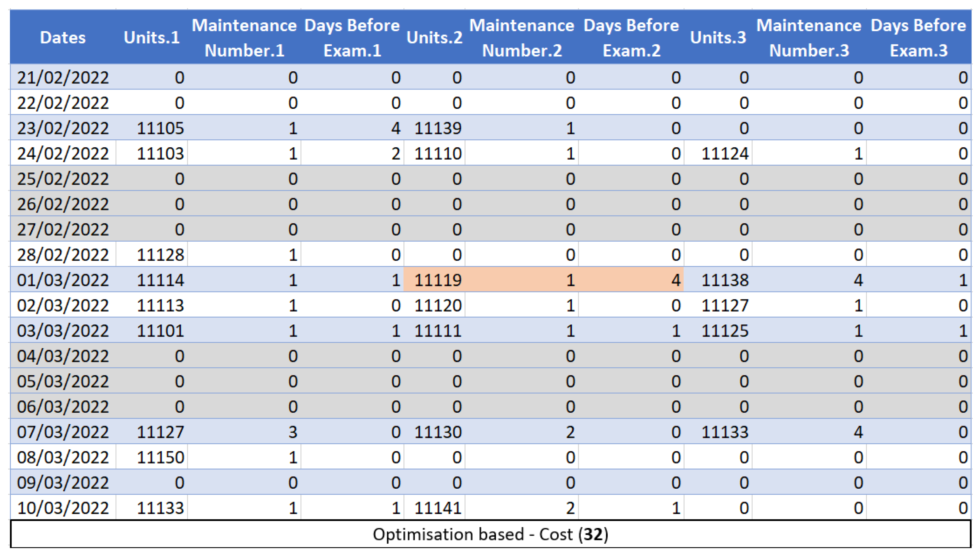The width and height of the screenshot is (980, 557).
Task: Select the cell containing 11139
Action: tap(438, 128)
